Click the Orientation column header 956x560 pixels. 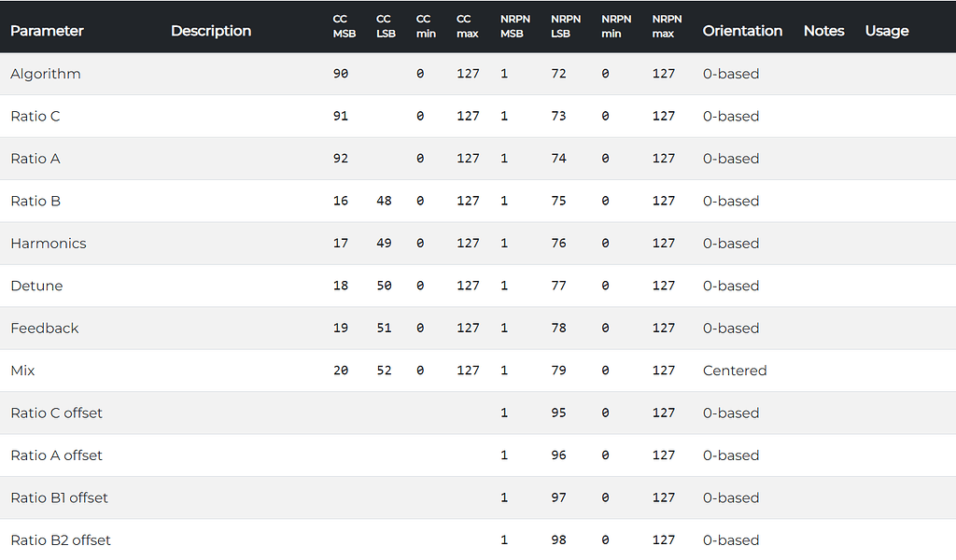coord(742,31)
